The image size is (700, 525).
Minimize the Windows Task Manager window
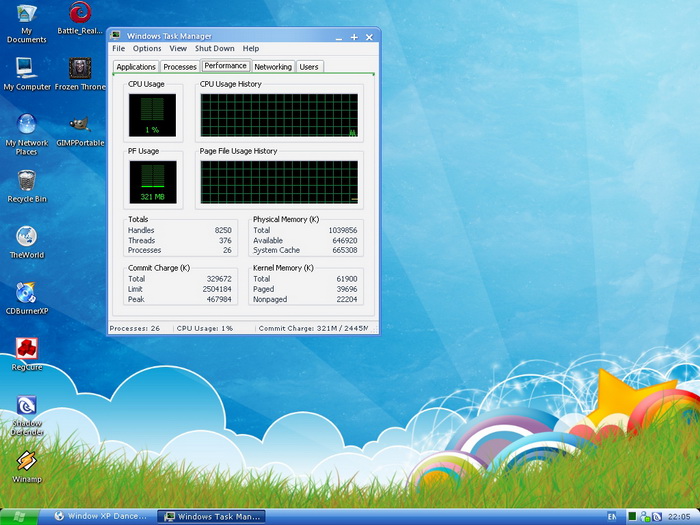tap(339, 38)
